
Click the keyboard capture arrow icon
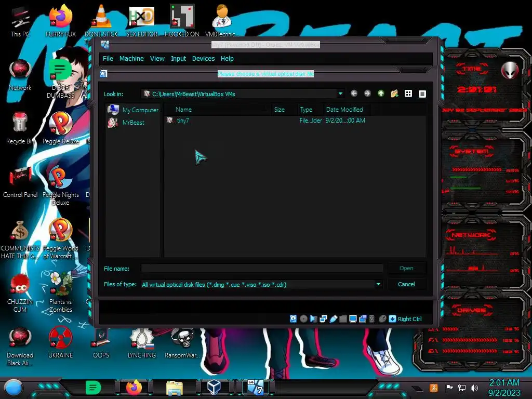pyautogui.click(x=392, y=318)
